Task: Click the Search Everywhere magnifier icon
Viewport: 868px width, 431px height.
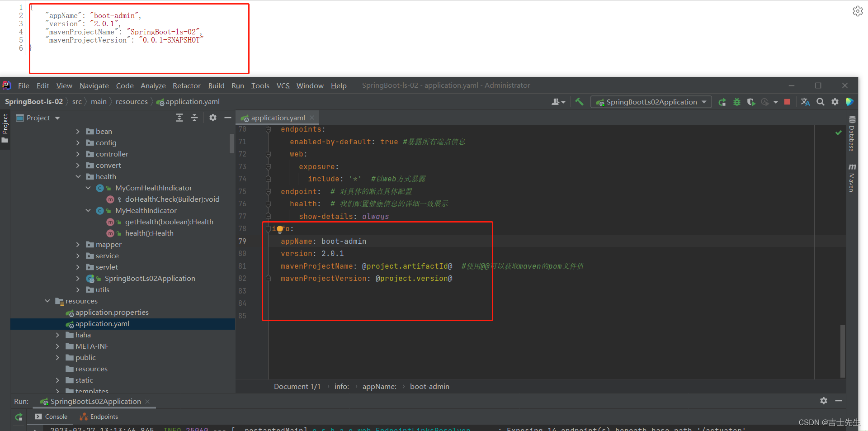Action: click(821, 102)
